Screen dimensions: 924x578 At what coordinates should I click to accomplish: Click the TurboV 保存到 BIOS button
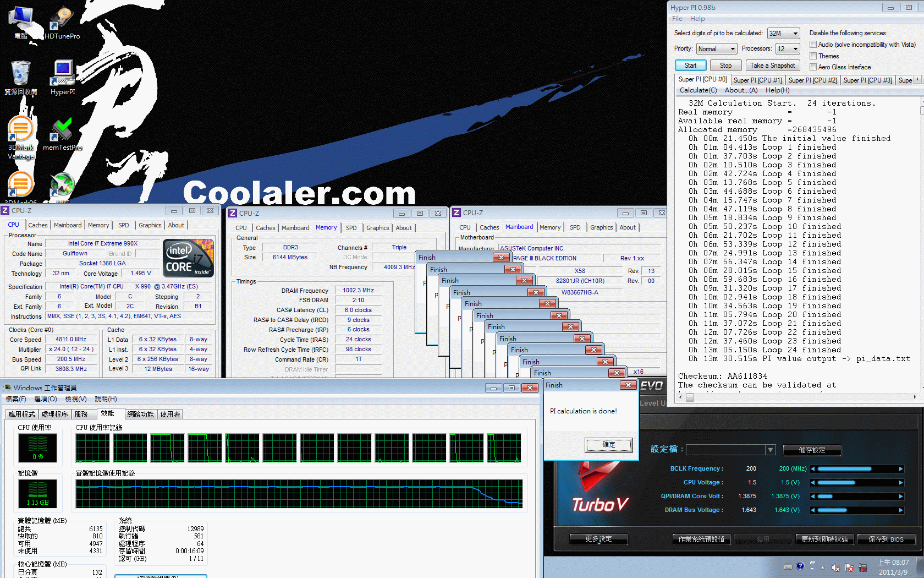(886, 539)
